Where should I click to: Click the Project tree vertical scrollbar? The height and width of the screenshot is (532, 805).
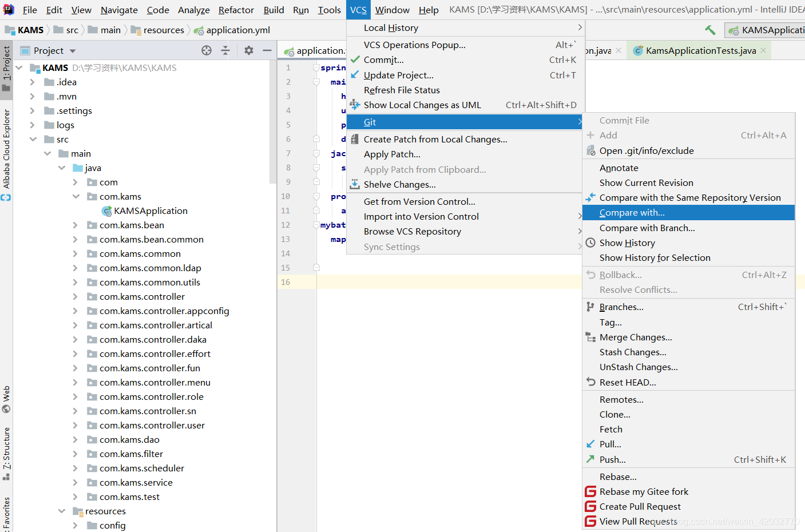(x=273, y=123)
